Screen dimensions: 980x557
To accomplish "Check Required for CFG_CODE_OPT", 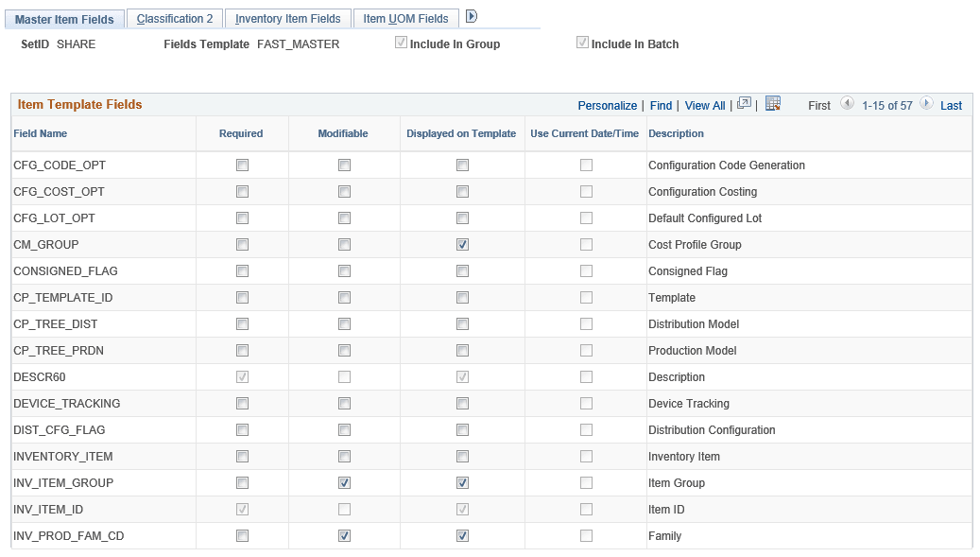I will pos(242,165).
